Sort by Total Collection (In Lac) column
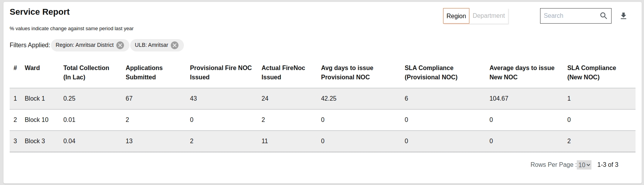 pos(86,72)
